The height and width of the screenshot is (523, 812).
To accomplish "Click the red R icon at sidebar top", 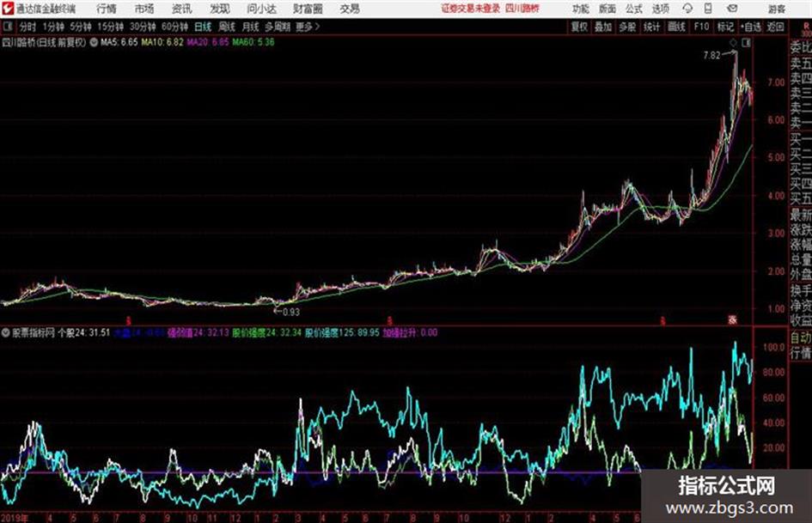I will click(x=806, y=27).
